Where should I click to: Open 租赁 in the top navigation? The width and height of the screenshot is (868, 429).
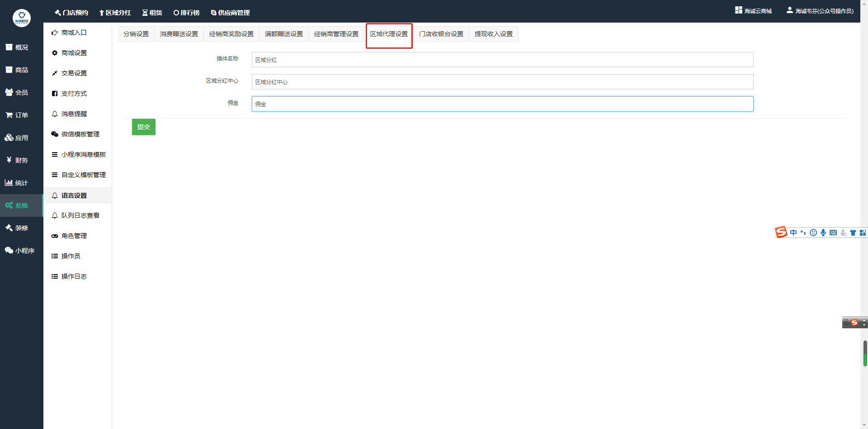152,13
